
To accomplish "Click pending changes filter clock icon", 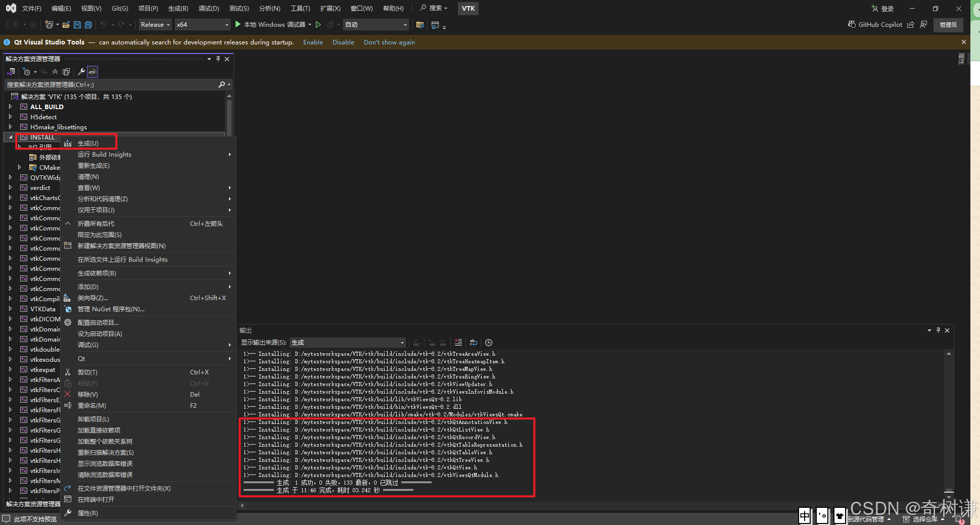I will pos(27,72).
